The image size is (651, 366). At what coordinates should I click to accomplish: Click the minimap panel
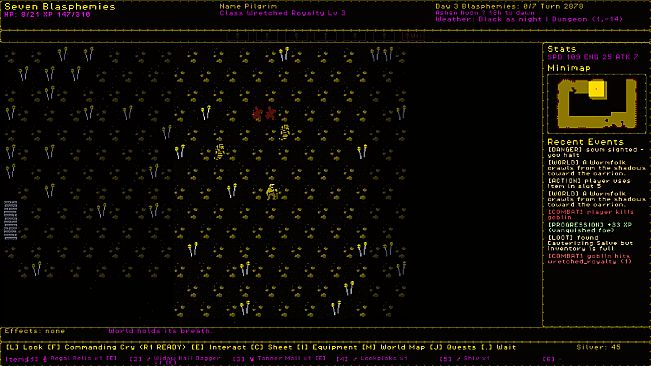coord(597,103)
